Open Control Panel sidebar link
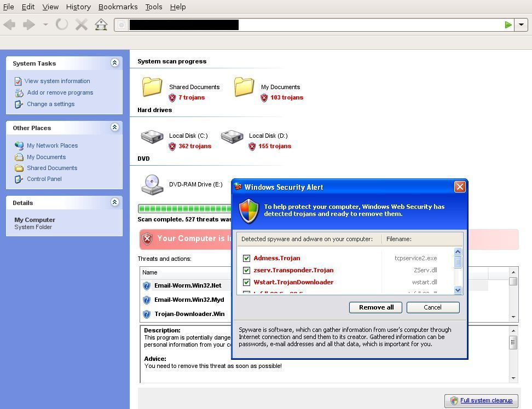The image size is (532, 409). [x=44, y=179]
